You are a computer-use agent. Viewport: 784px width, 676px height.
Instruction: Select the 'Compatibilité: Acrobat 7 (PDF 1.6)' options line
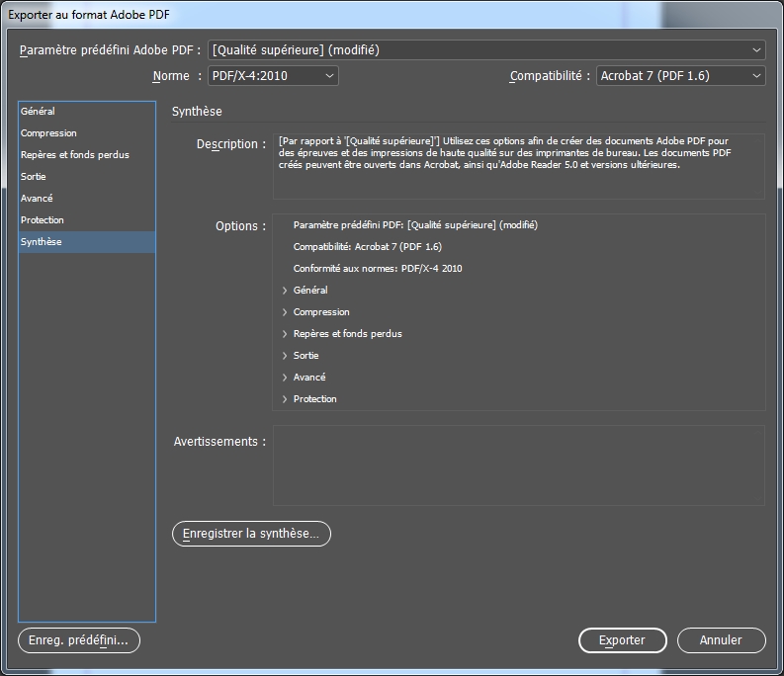368,247
